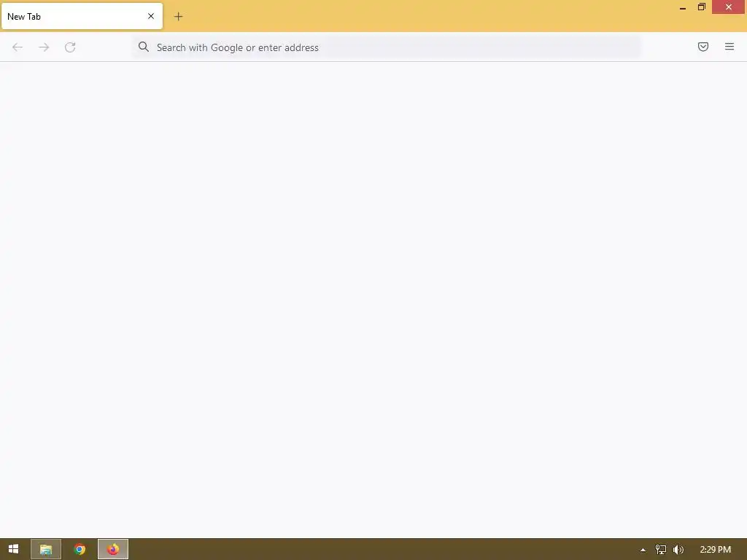Open File Explorer from taskbar
Image resolution: width=747 pixels, height=560 pixels.
coord(46,550)
